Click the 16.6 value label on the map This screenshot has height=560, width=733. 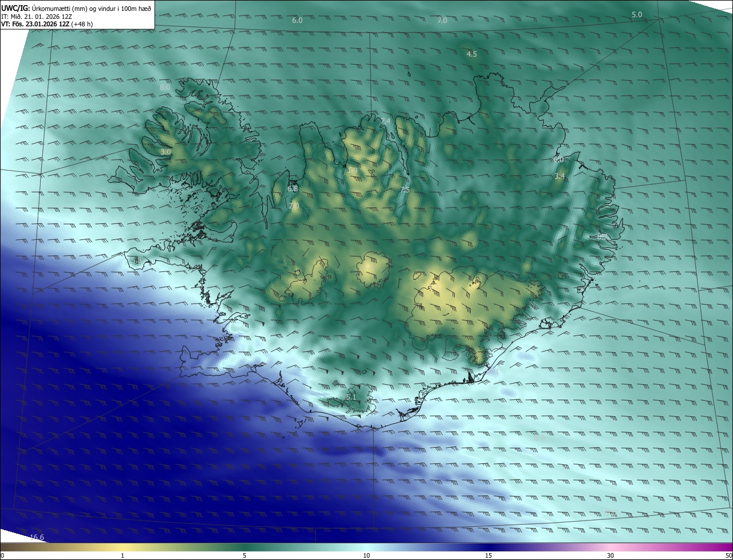click(37, 537)
